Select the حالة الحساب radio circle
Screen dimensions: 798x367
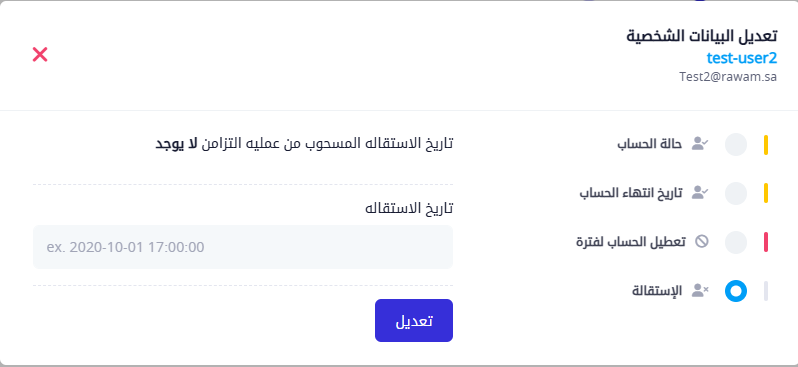click(x=735, y=145)
